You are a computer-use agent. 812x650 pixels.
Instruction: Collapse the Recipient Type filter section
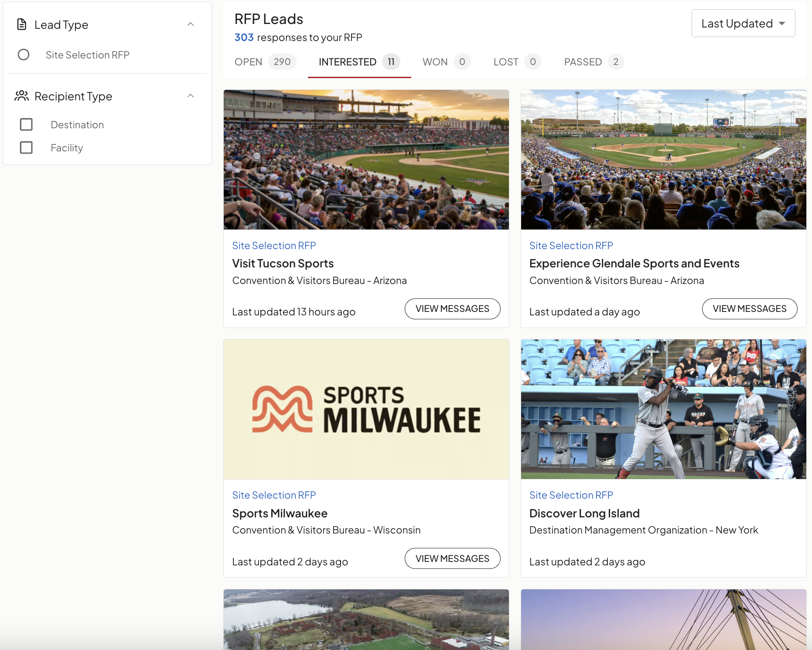tap(191, 96)
